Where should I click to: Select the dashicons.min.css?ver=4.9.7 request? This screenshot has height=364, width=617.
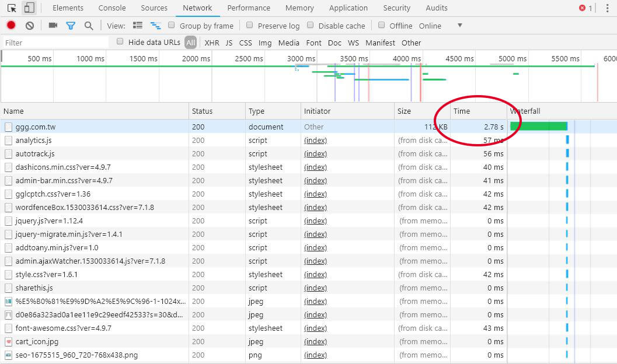pos(308,167)
